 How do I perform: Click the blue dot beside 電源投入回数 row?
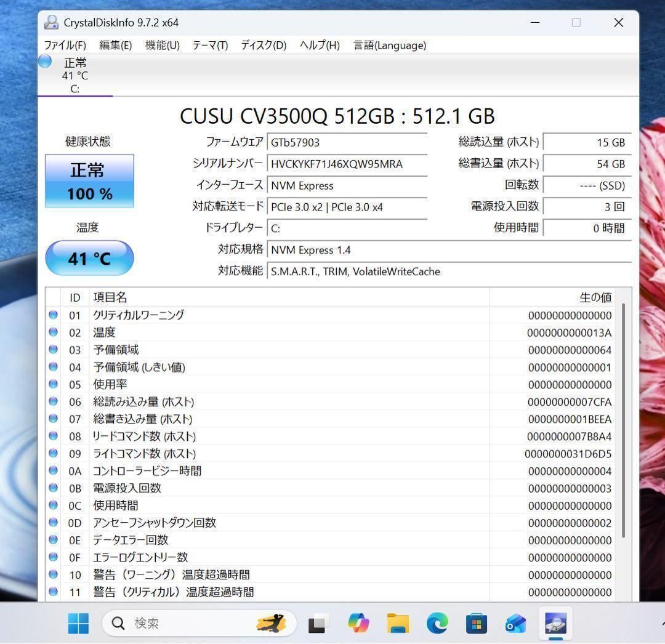(54, 488)
